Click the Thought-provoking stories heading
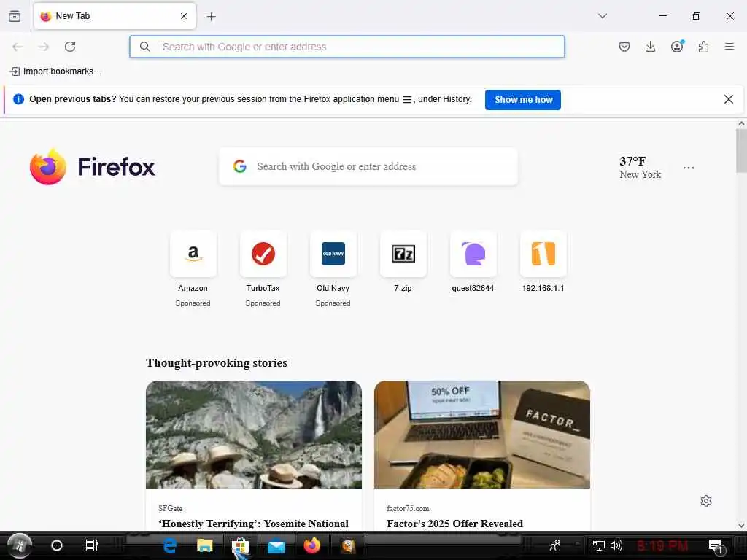The height and width of the screenshot is (560, 747). pyautogui.click(x=216, y=363)
